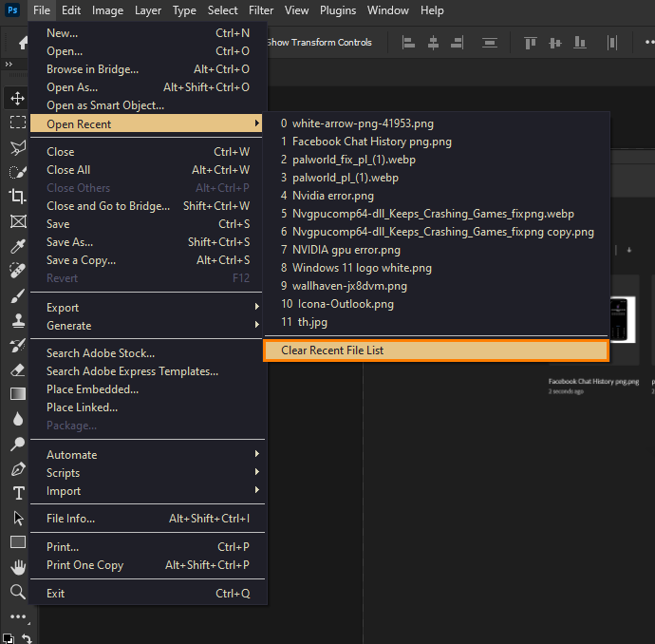
Task: Open recent file white-arrow-png-41953.png
Action: 436,123
